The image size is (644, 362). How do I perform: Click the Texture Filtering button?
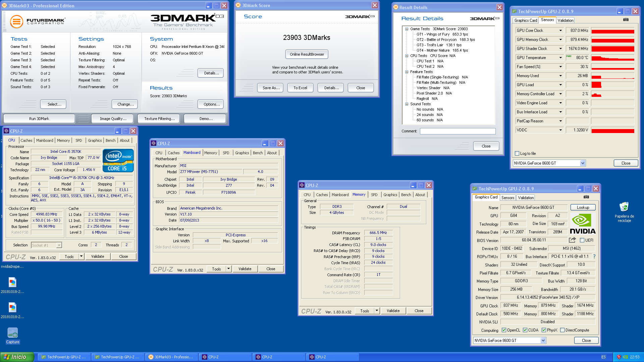point(159,119)
